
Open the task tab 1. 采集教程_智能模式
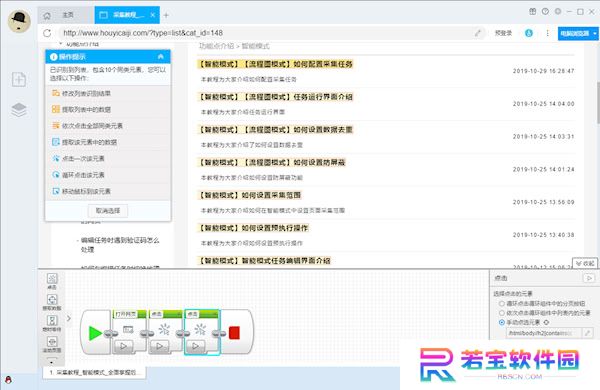95,372
